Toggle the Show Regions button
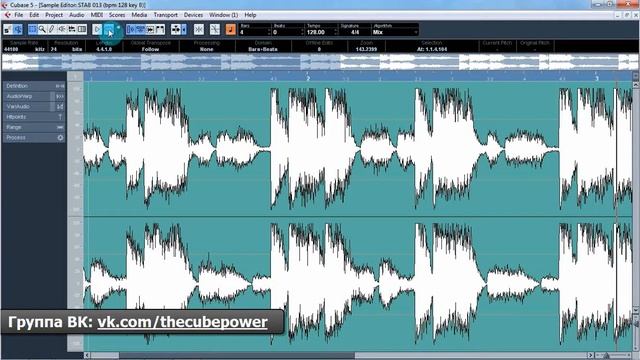The width and height of the screenshot is (640, 360). coord(141,29)
